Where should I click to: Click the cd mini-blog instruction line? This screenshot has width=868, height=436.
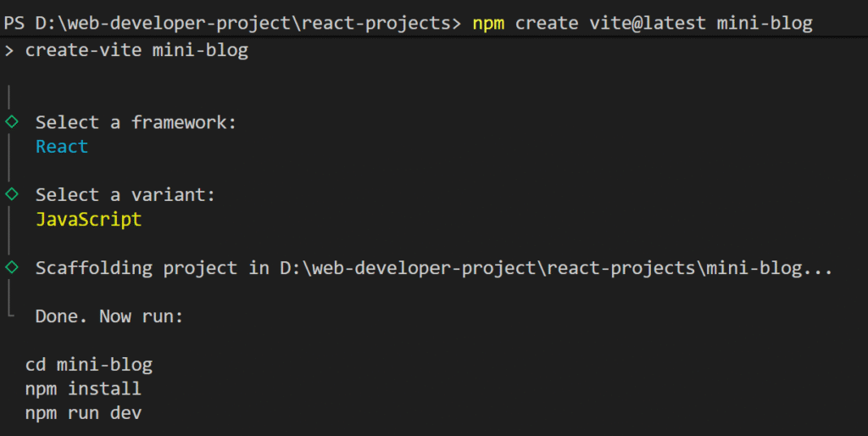tap(89, 366)
